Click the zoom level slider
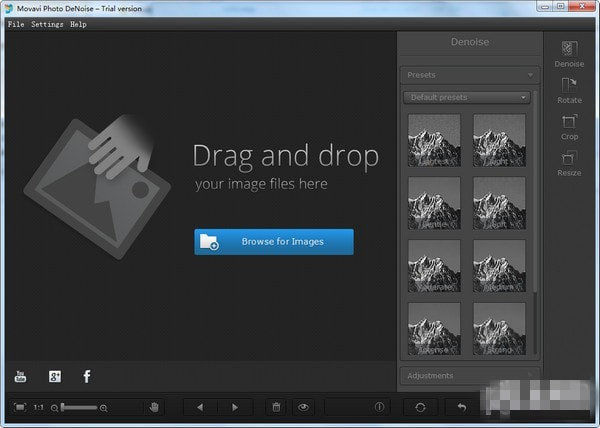The image size is (600, 428). [78, 408]
